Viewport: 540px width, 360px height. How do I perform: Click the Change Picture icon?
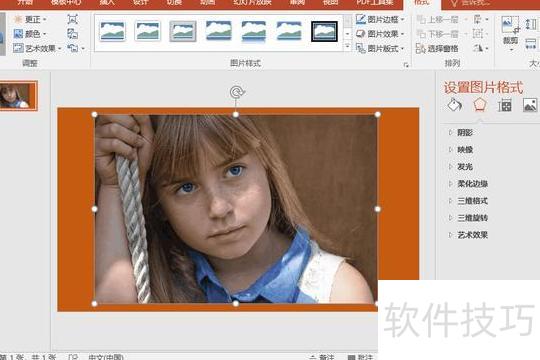(73, 34)
